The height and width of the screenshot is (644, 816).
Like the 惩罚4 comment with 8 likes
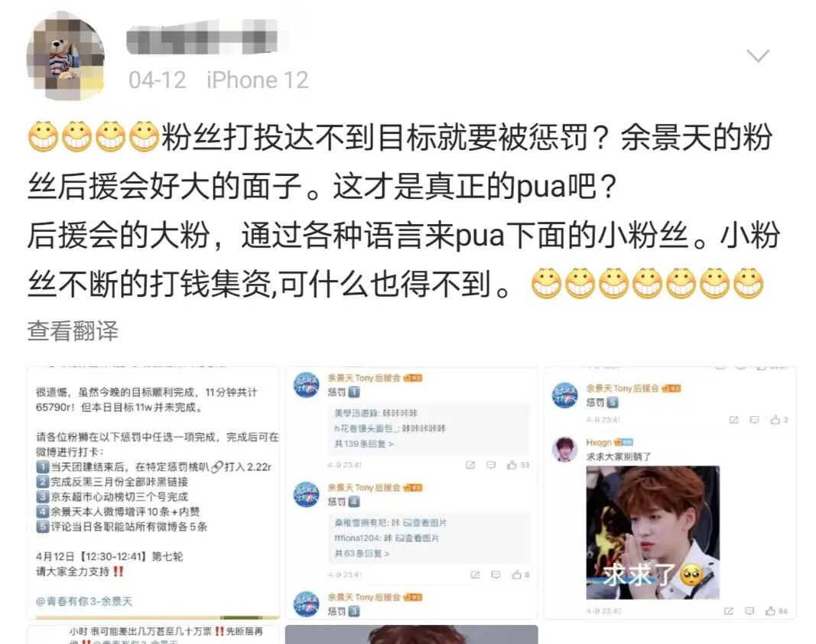(520, 574)
